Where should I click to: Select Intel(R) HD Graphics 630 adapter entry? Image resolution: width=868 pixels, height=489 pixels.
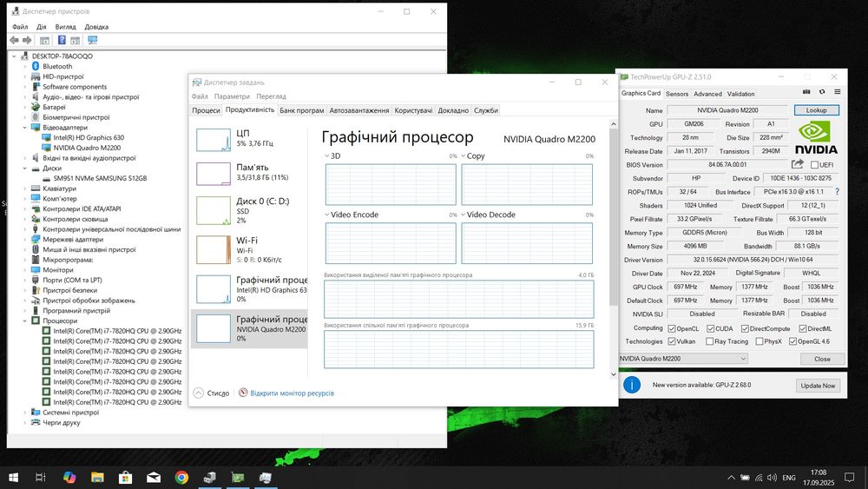(x=89, y=137)
